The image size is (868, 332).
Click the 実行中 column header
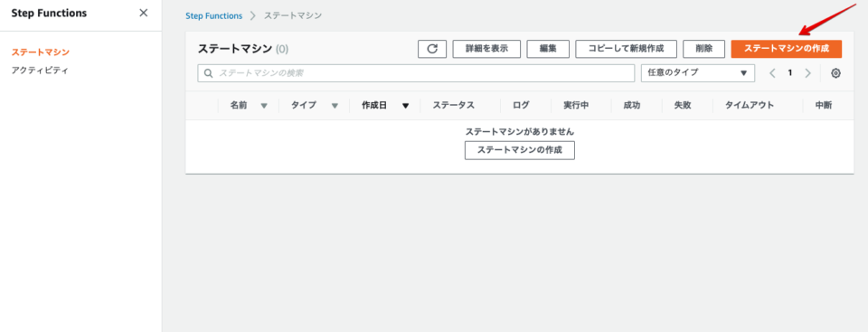pos(576,106)
